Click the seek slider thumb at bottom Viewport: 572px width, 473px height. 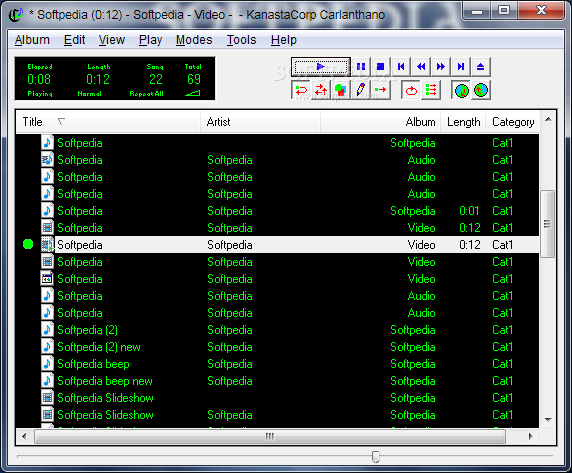[375, 457]
